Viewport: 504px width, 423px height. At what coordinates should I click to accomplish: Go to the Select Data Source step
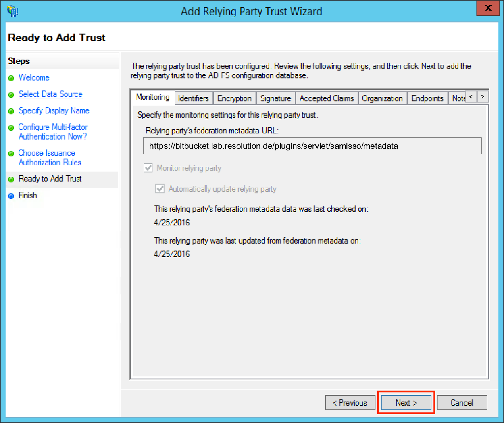coord(50,94)
